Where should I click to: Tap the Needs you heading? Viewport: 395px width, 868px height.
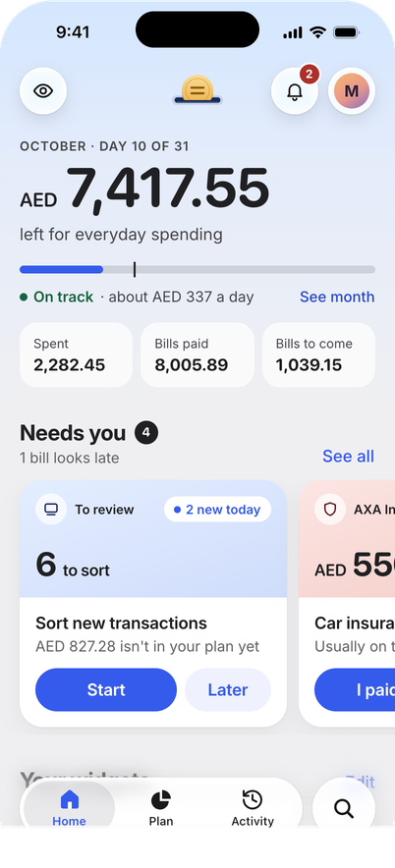coord(73,433)
